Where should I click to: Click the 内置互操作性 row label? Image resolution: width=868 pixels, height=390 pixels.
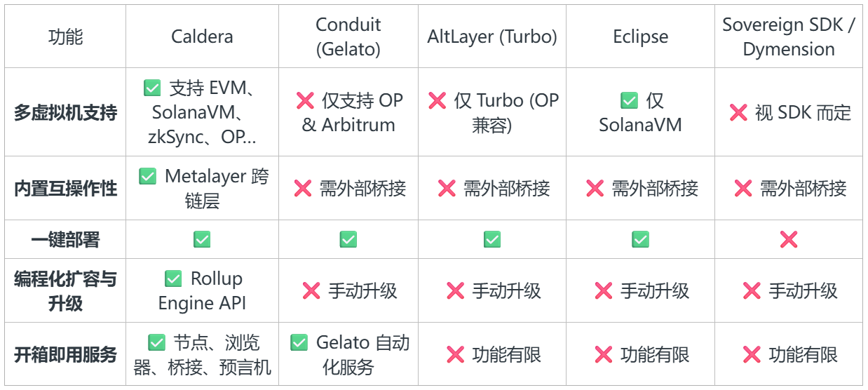click(x=65, y=189)
